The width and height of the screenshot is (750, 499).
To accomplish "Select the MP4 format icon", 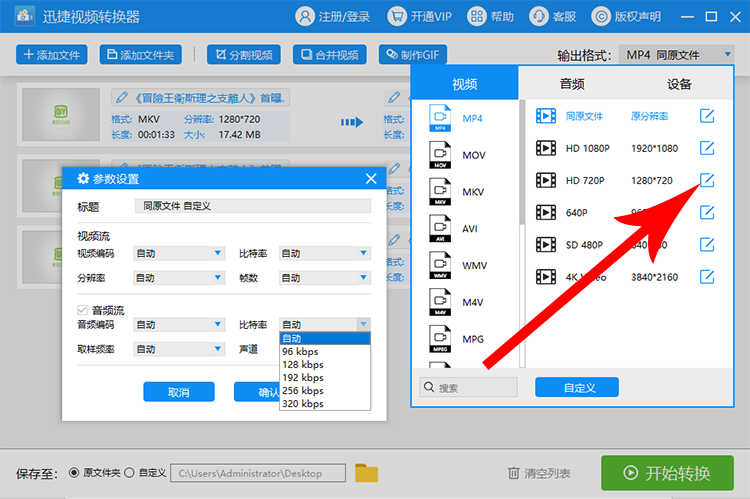I will pyautogui.click(x=440, y=118).
